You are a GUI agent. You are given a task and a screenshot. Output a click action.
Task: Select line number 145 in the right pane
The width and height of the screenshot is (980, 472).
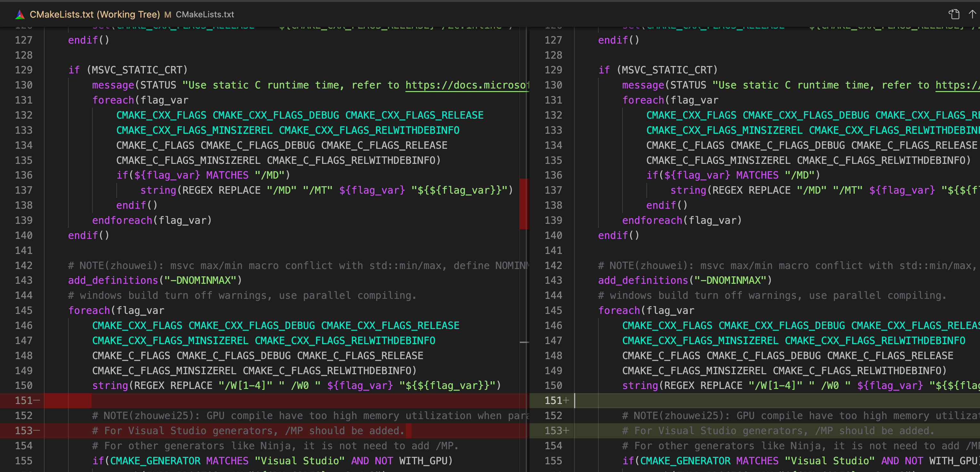pyautogui.click(x=554, y=310)
